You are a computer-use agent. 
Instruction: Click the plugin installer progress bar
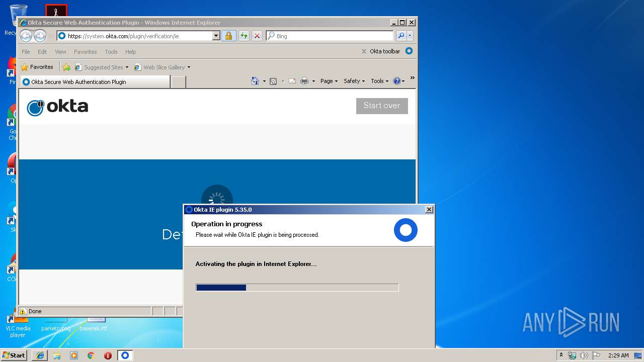(x=297, y=288)
